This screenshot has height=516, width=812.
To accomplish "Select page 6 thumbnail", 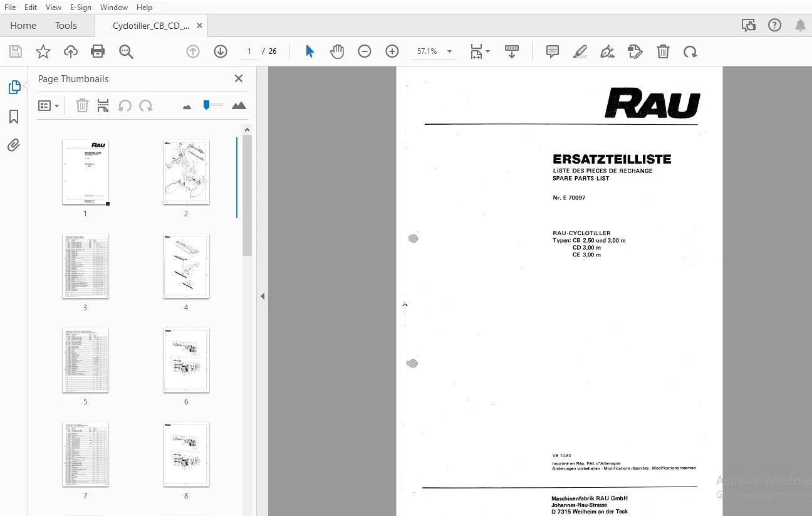I will pos(186,361).
